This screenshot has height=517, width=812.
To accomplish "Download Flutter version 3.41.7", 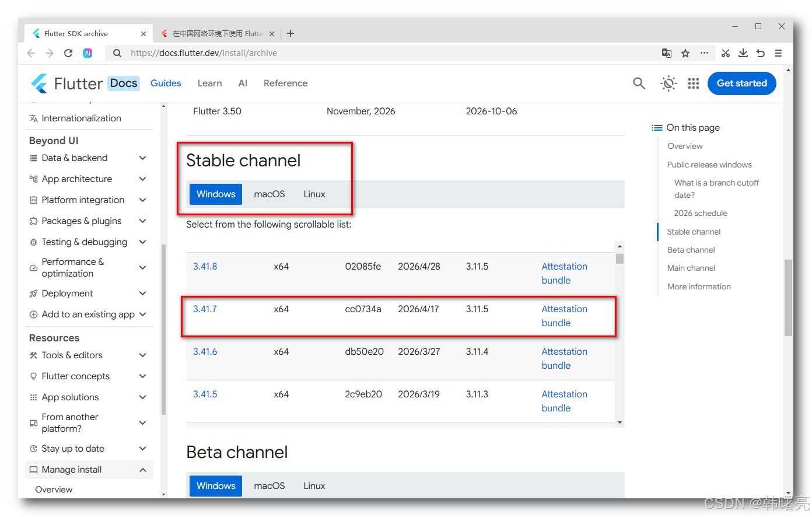I will coord(205,309).
